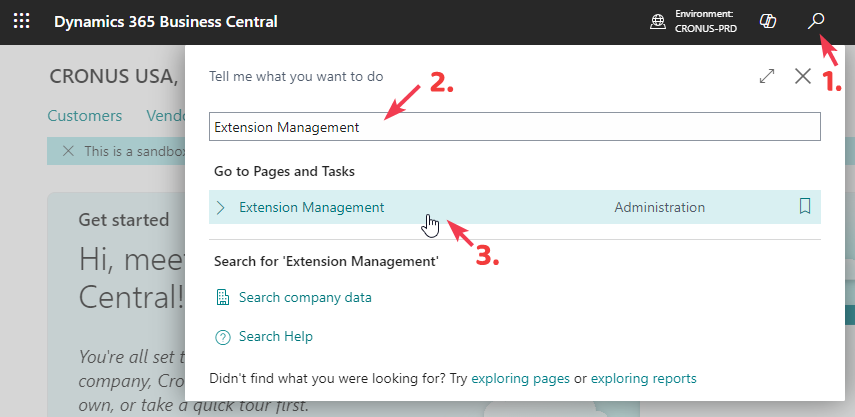Open the Extension Management search result

(311, 207)
